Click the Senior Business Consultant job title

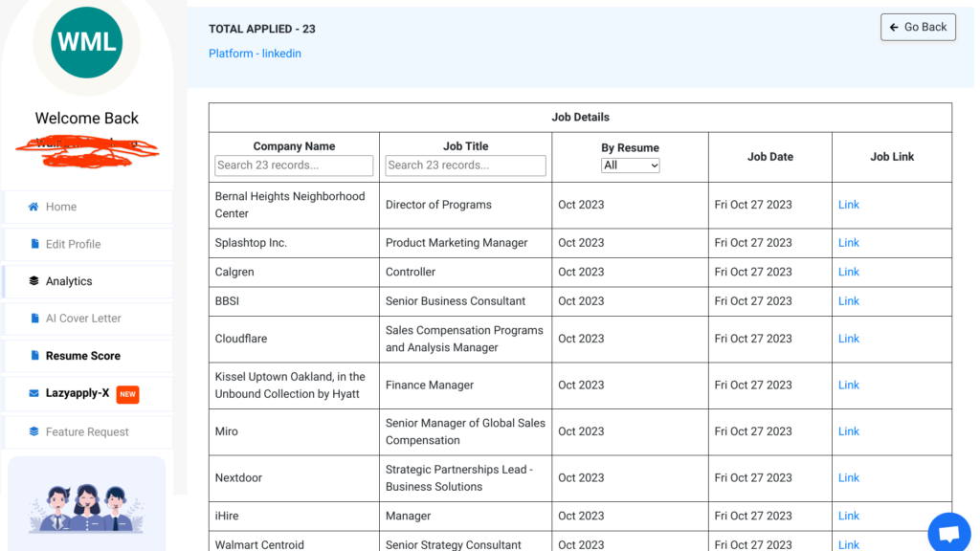[x=455, y=301]
